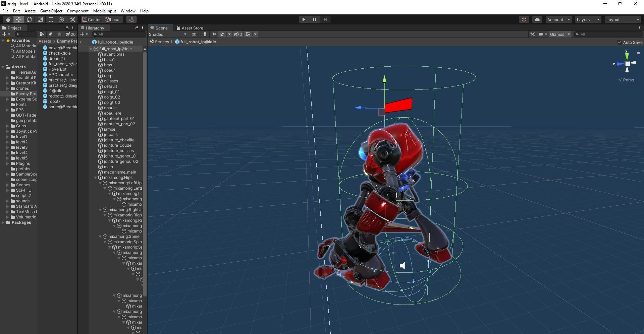The height and width of the screenshot is (334, 644).
Task: Open the Window menu
Action: (128, 11)
